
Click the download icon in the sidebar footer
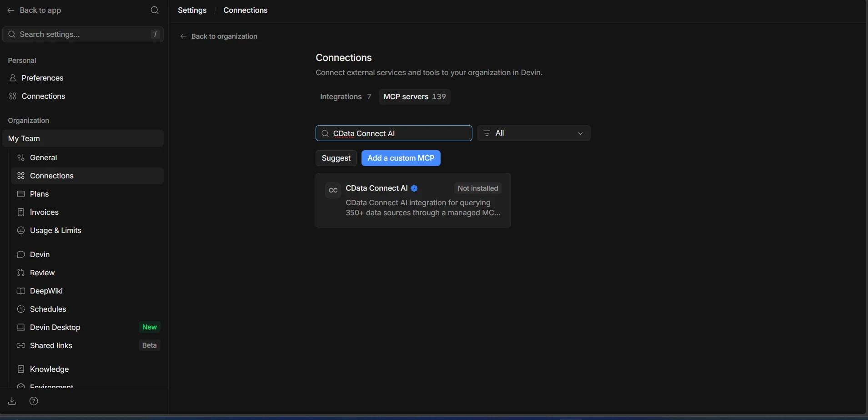[x=12, y=401]
